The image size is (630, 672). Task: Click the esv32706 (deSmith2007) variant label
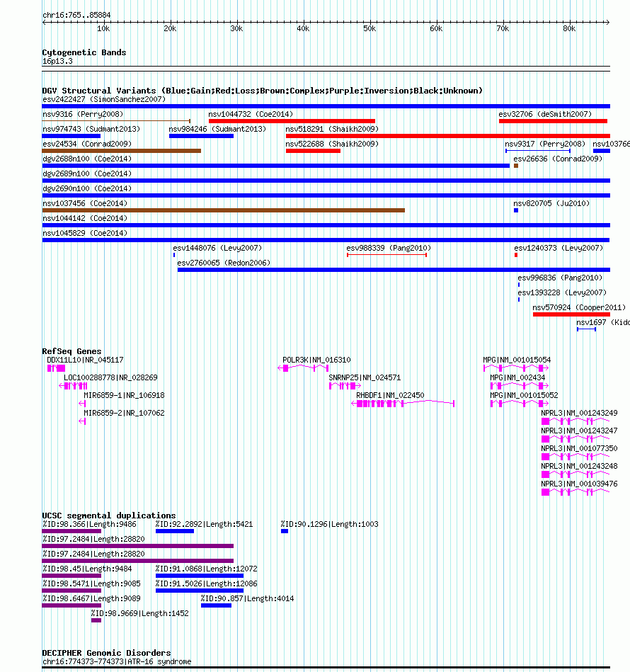tap(545, 115)
